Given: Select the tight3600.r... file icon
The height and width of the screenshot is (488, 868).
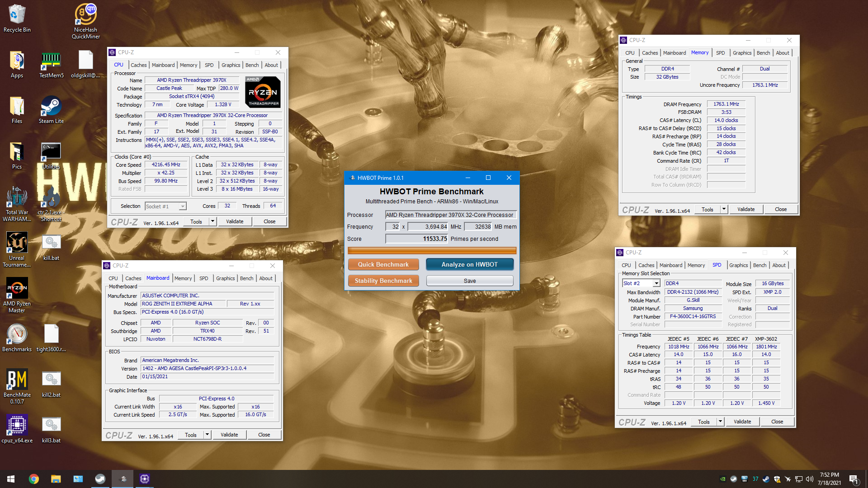Looking at the screenshot, I should (x=51, y=338).
